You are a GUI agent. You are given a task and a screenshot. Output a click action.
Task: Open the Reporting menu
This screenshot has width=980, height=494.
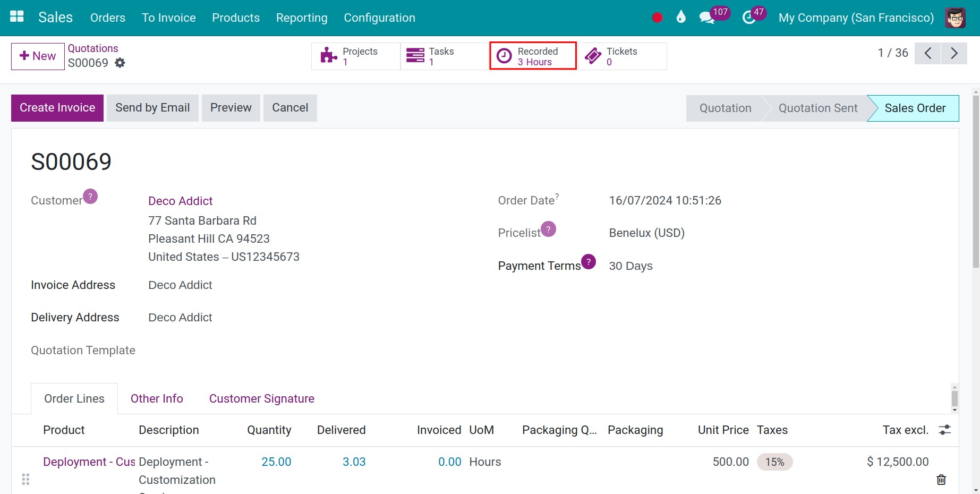click(x=302, y=18)
